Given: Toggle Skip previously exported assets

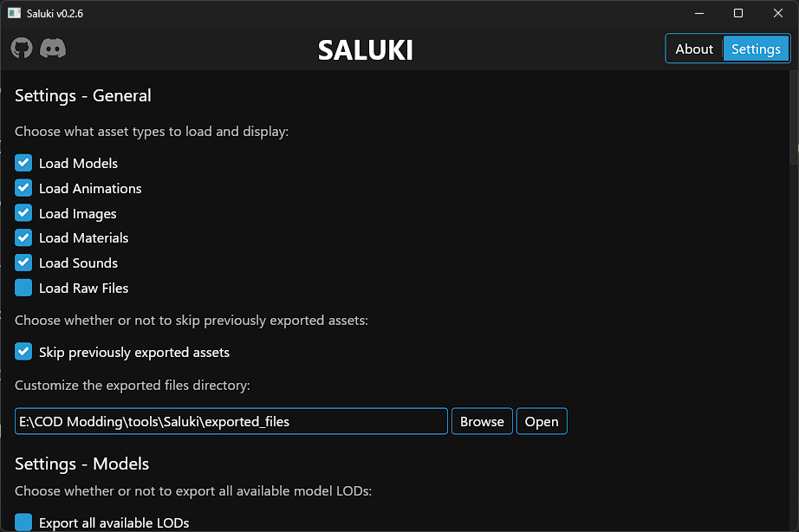Looking at the screenshot, I should coord(23,352).
